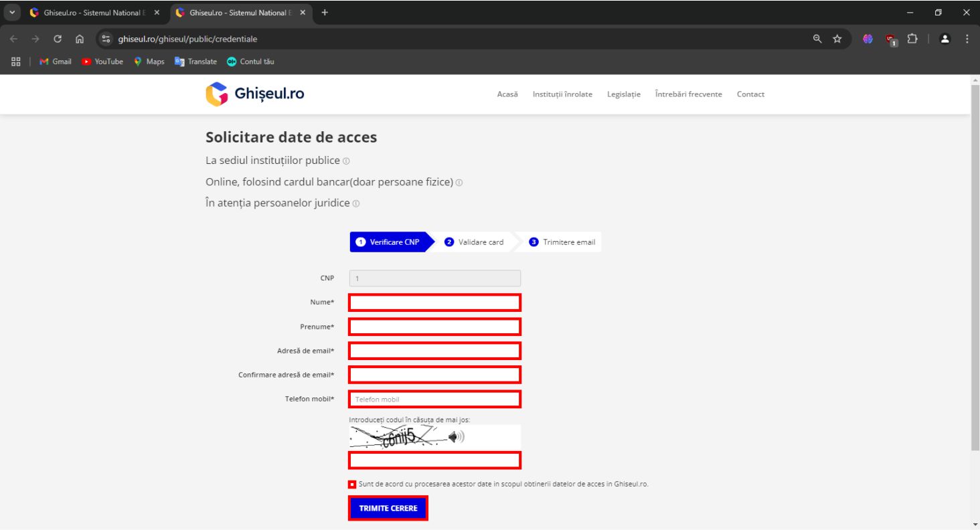Play the captcha audio speaker icon
980x530 pixels.
point(456,437)
